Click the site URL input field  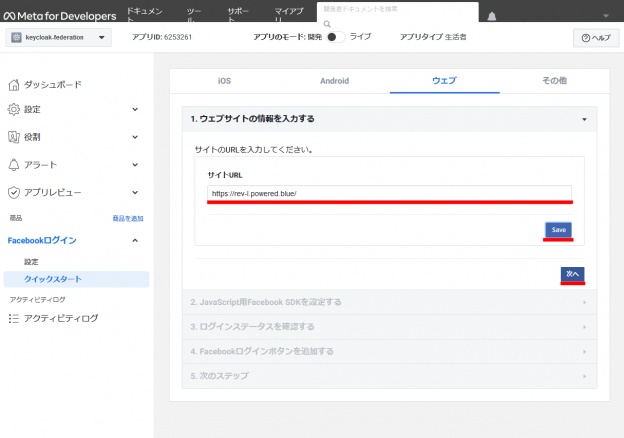[x=389, y=193]
